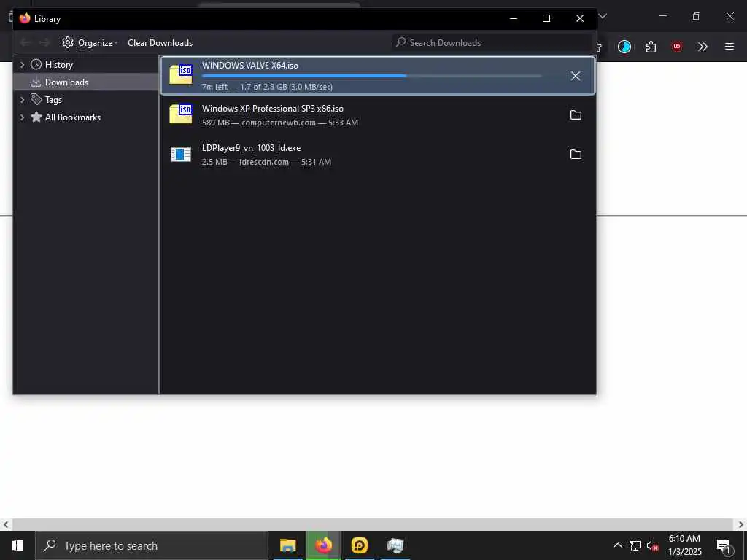Image resolution: width=747 pixels, height=560 pixels.
Task: Open LDPlayer yellow taskbar icon
Action: click(x=359, y=545)
